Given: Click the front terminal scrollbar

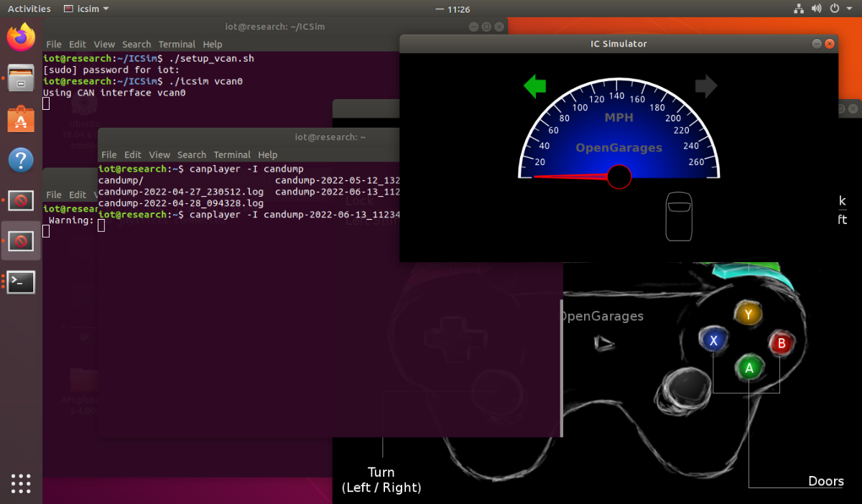Looking at the screenshot, I should (560, 368).
